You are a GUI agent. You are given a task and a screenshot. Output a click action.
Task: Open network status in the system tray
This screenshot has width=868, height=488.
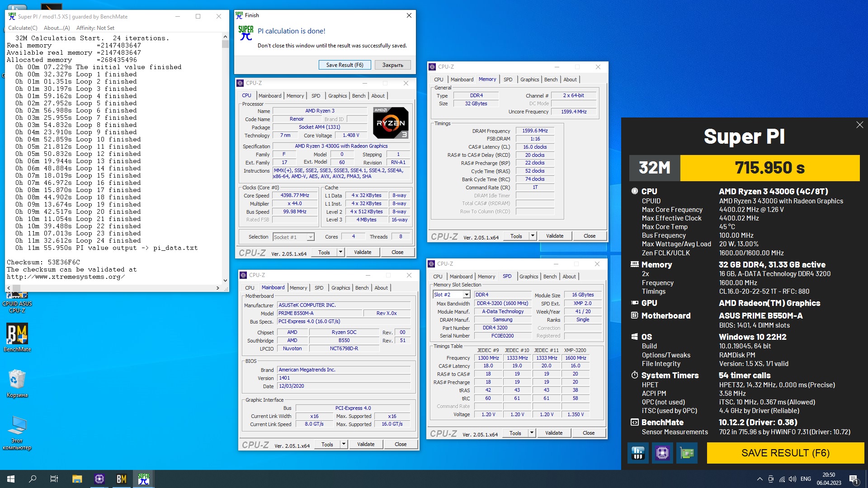[782, 479]
